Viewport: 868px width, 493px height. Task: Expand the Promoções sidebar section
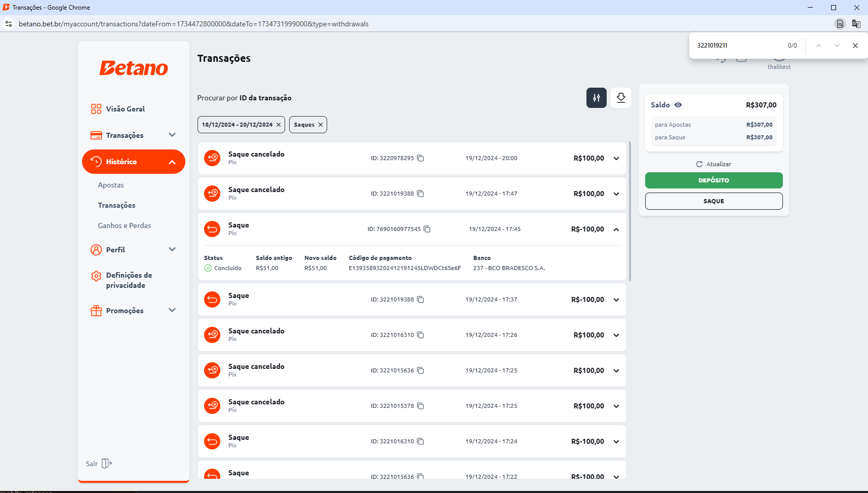(x=172, y=310)
